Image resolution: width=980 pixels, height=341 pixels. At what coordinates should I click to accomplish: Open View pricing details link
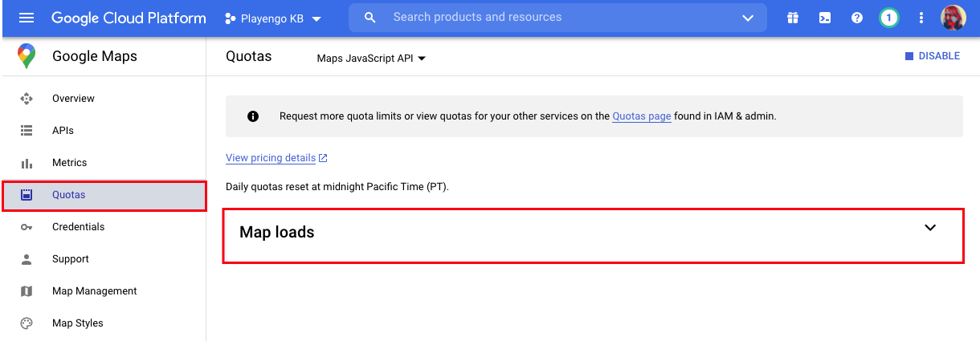[271, 158]
